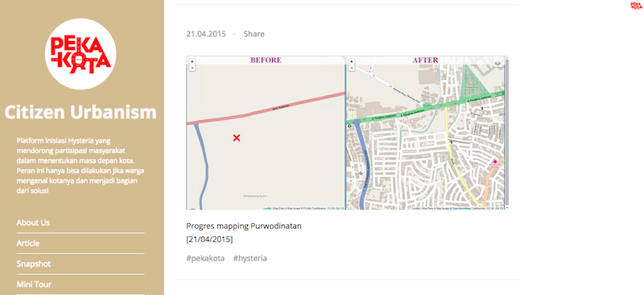Zoom in on the BEFORE map
644x295 pixels.
[x=192, y=62]
